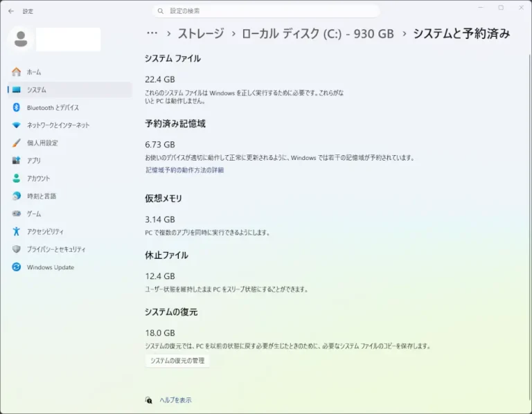Expand the breadcrumb ellipsis menu
The width and height of the screenshot is (532, 414).
(152, 33)
